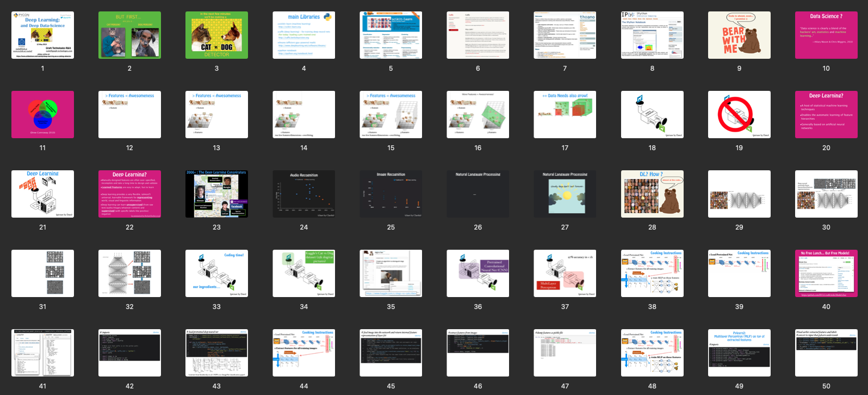
Task: Select scikit-learn slide 5
Action: coord(390,35)
